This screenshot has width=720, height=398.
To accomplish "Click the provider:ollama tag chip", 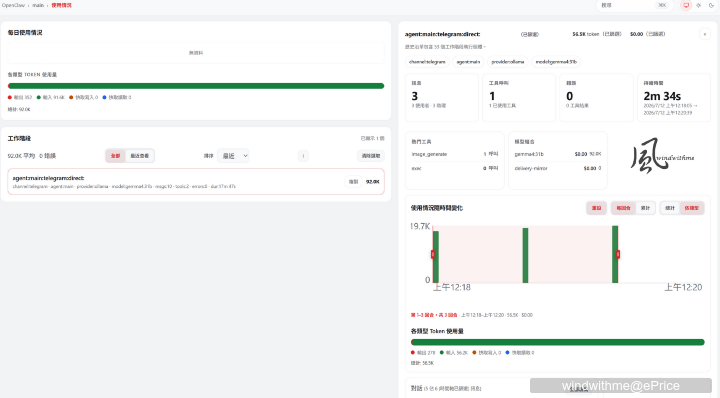I will tap(507, 62).
